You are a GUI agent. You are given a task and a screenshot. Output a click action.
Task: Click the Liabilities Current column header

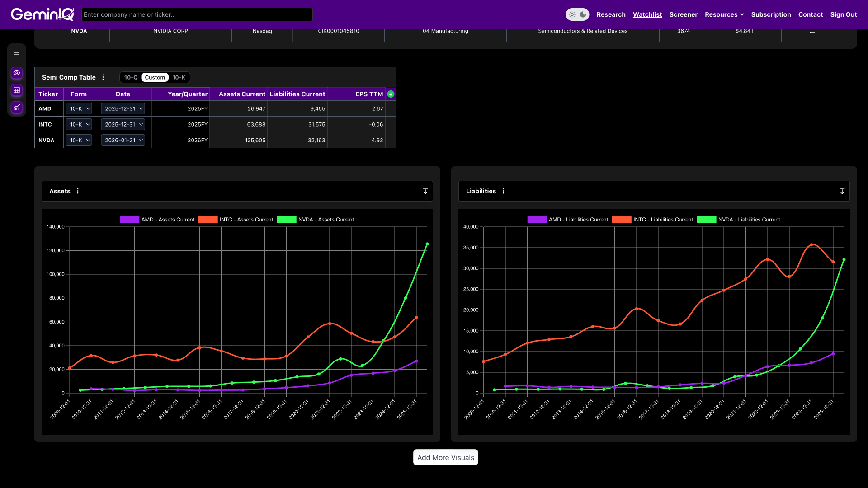pos(297,94)
